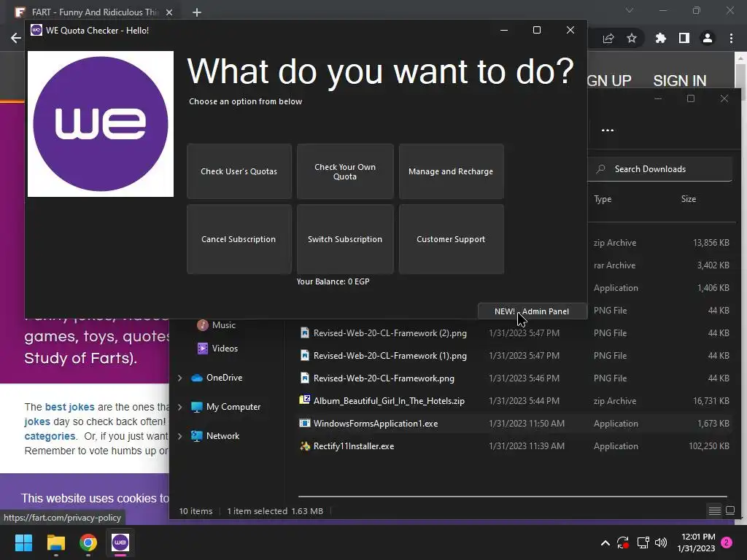Go back in Chrome

[16, 38]
